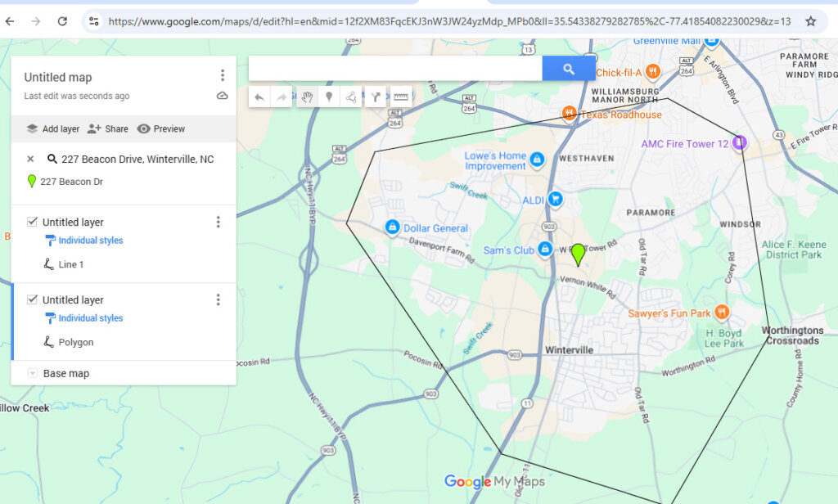Open options menu for Line 1 layer
This screenshot has width=838, height=504.
pos(218,222)
